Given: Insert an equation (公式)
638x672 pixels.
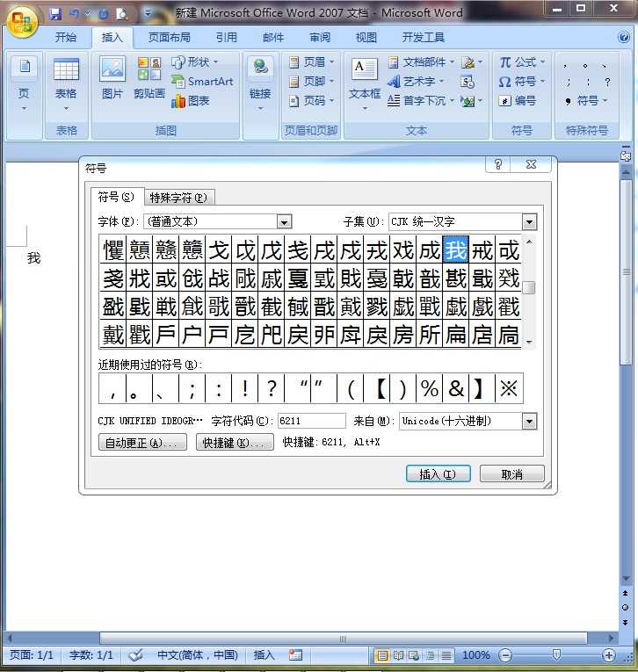Looking at the screenshot, I should 522,62.
